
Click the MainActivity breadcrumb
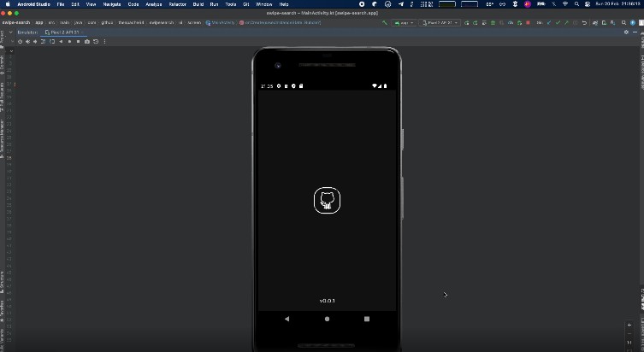click(220, 22)
